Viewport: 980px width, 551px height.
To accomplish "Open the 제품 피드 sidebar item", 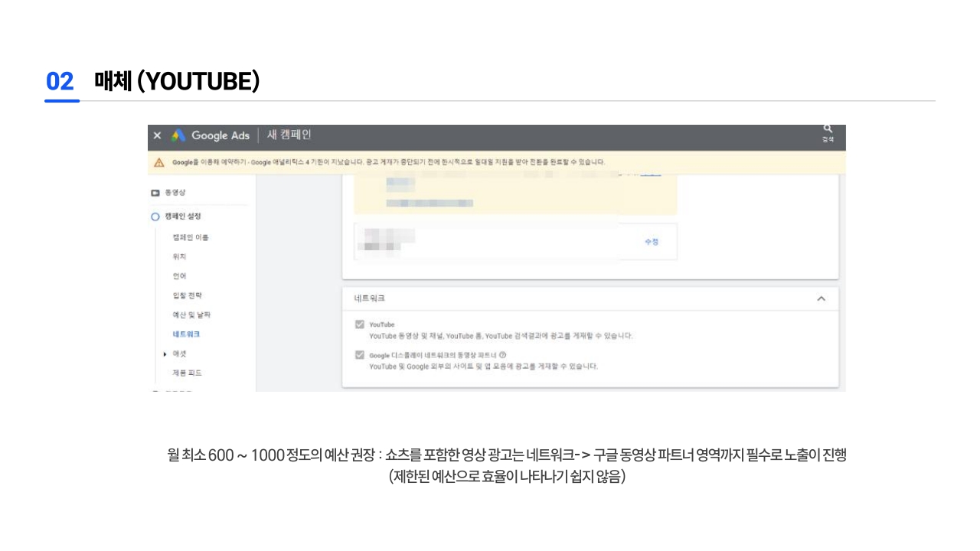I will point(188,373).
